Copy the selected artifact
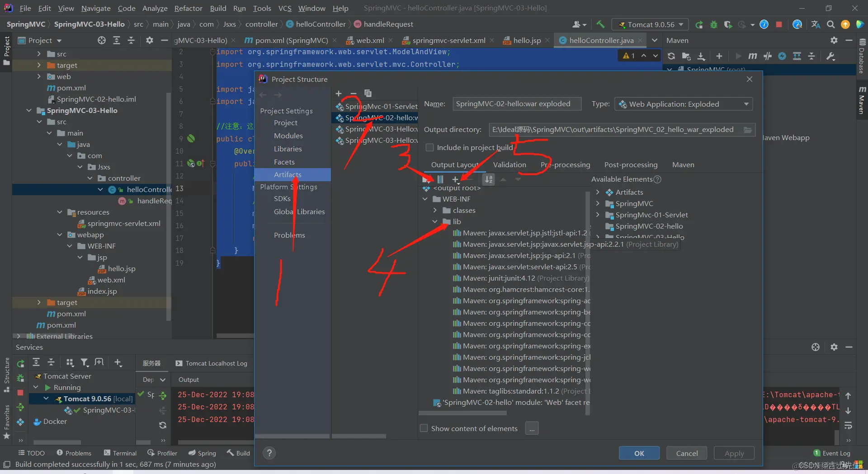 368,94
